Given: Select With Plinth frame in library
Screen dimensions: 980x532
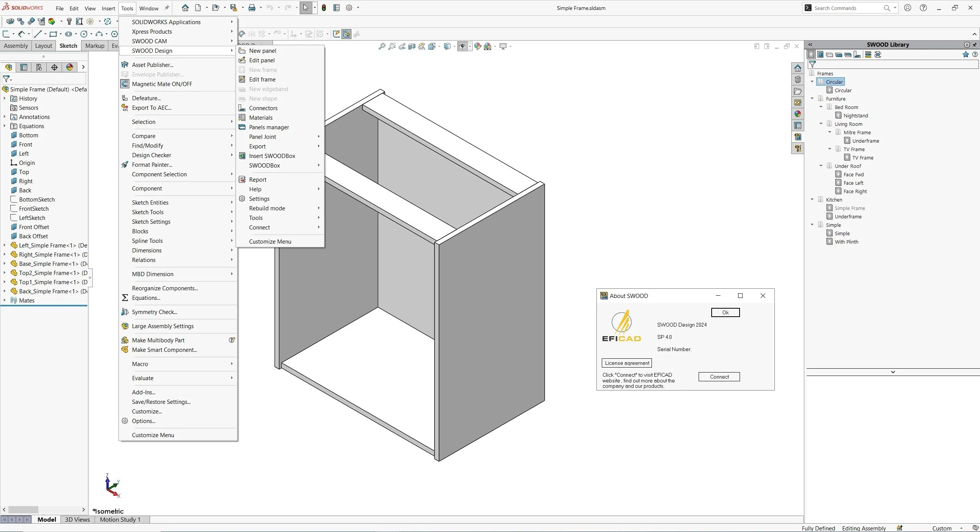Looking at the screenshot, I should pos(846,242).
